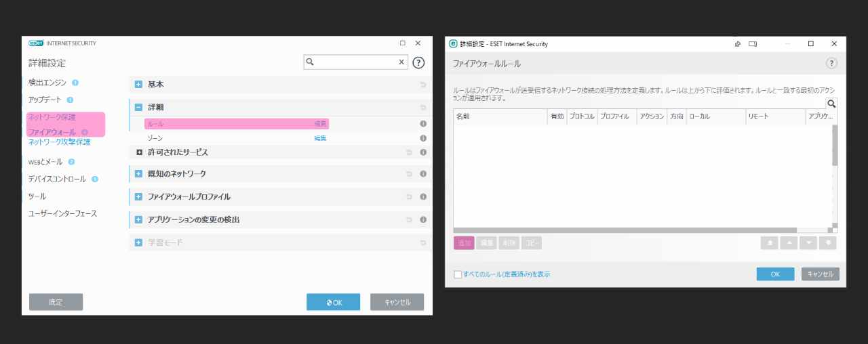Click 編集 link for ゾーン
Viewport: 868px width, 344px height.
(x=321, y=138)
